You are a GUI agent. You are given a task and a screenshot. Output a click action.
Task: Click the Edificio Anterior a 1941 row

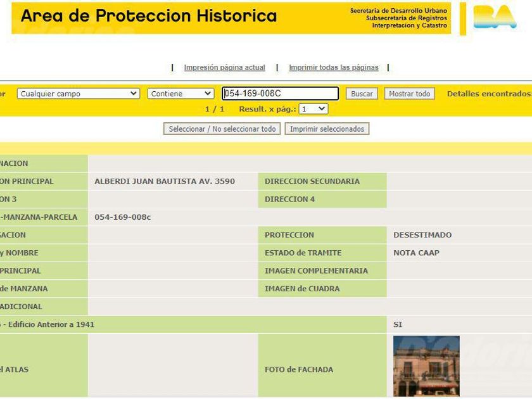193,324
